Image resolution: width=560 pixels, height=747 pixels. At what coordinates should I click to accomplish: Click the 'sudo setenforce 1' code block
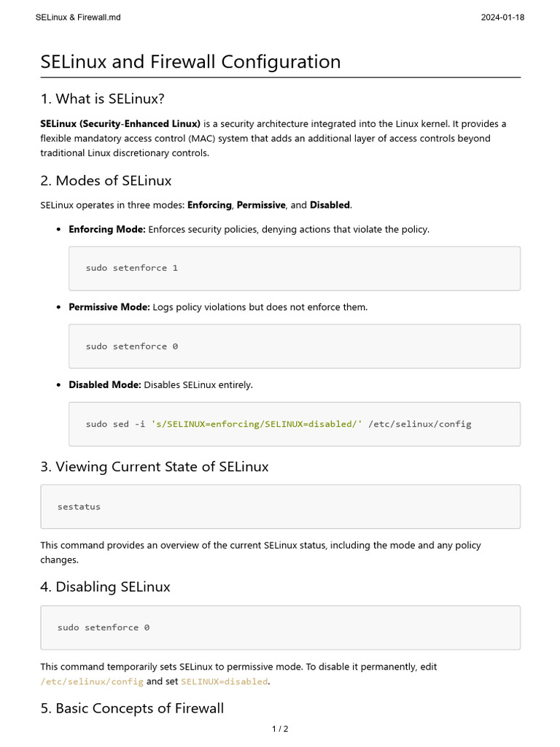(x=294, y=268)
